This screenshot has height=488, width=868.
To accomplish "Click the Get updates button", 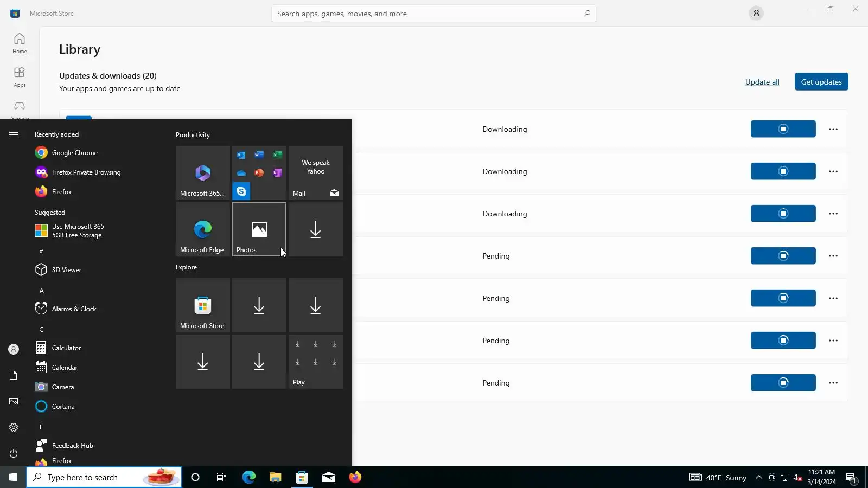I will [821, 82].
